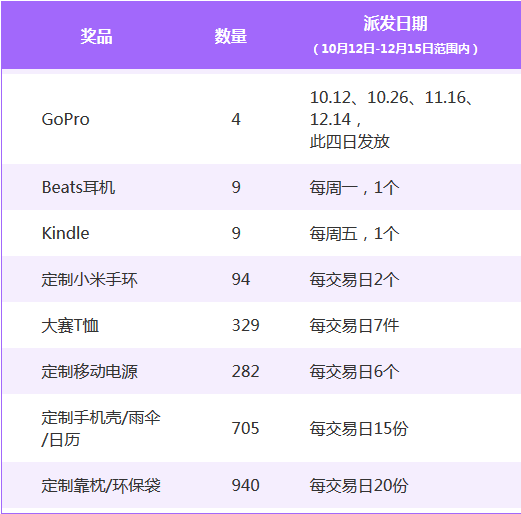
Task: Click 每交易日20份 schedule text
Action: pos(359,486)
